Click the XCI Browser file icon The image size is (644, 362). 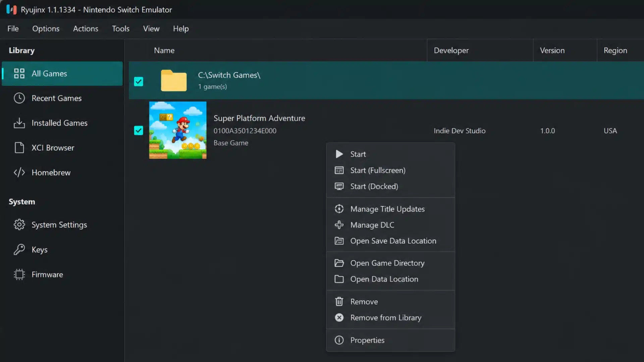click(19, 148)
